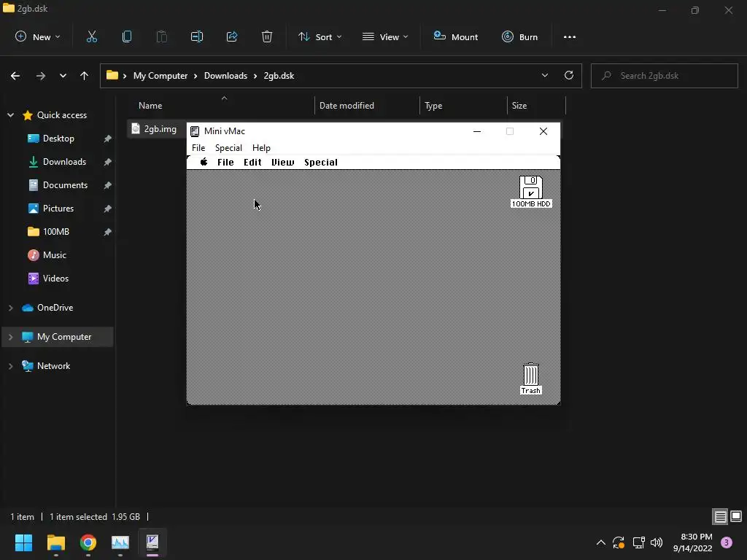Open the emulated Mac Special menu
747x560 pixels.
coord(321,163)
